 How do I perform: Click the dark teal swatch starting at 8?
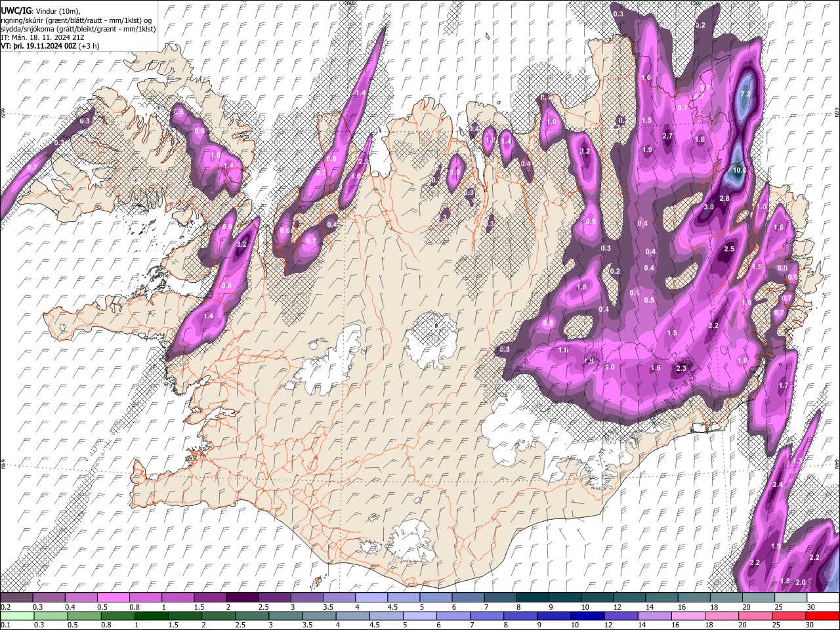point(532,597)
